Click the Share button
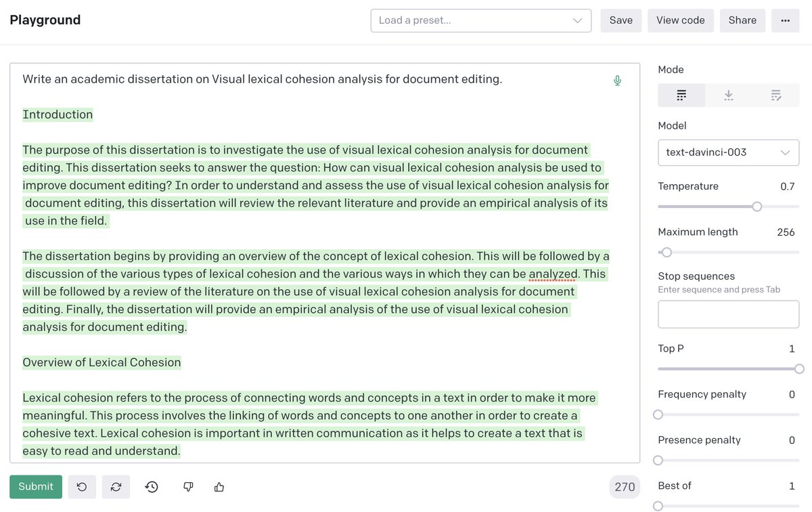 (742, 20)
